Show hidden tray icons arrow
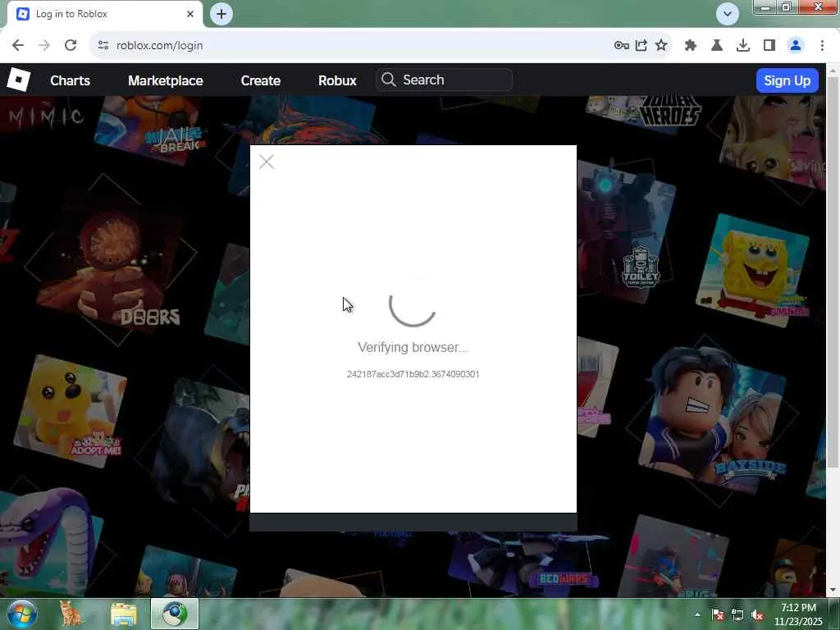This screenshot has width=840, height=630. pyautogui.click(x=697, y=614)
